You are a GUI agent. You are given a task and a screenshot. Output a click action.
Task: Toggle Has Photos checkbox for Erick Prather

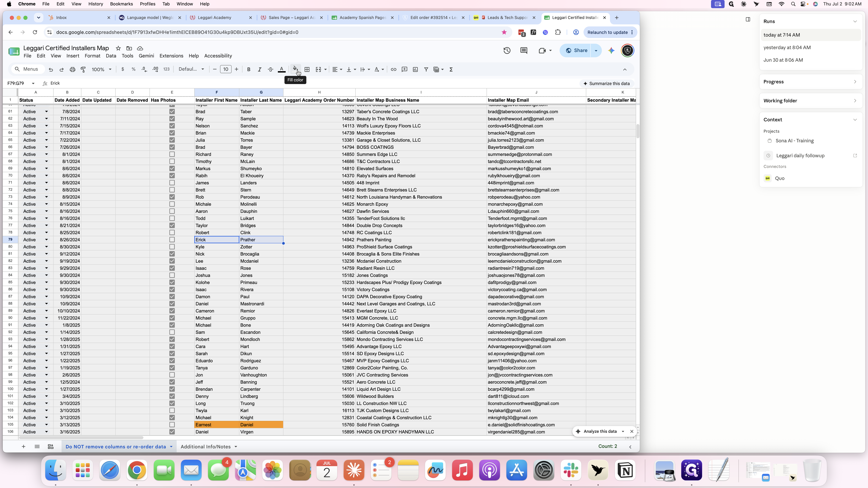(172, 240)
